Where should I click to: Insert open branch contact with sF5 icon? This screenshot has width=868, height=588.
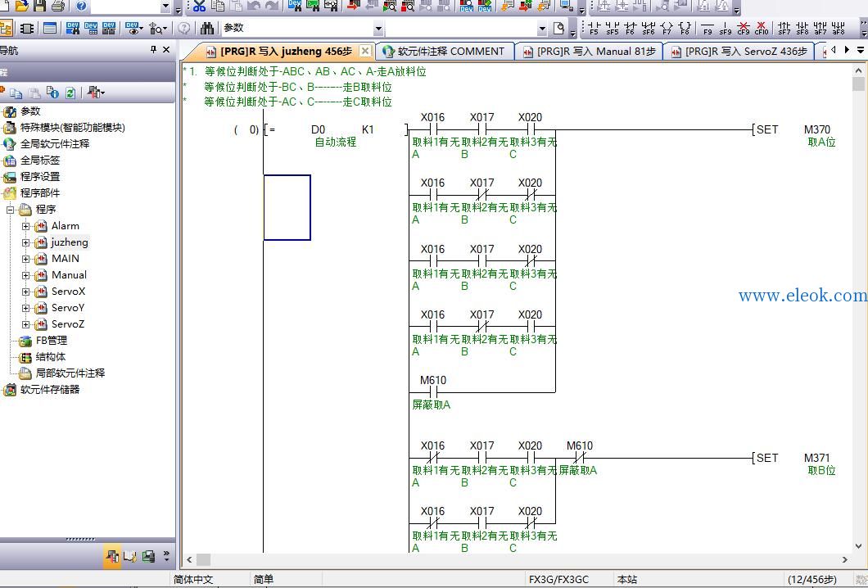click(613, 28)
